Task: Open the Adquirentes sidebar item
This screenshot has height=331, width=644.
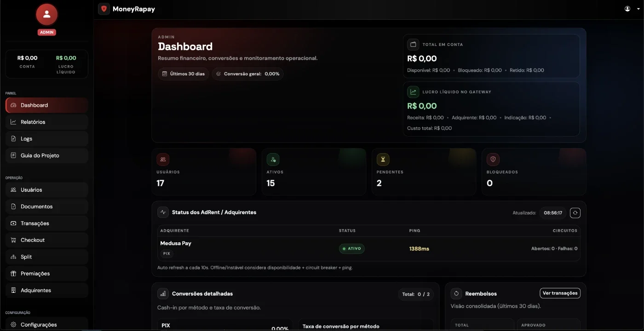Action: tap(46, 291)
